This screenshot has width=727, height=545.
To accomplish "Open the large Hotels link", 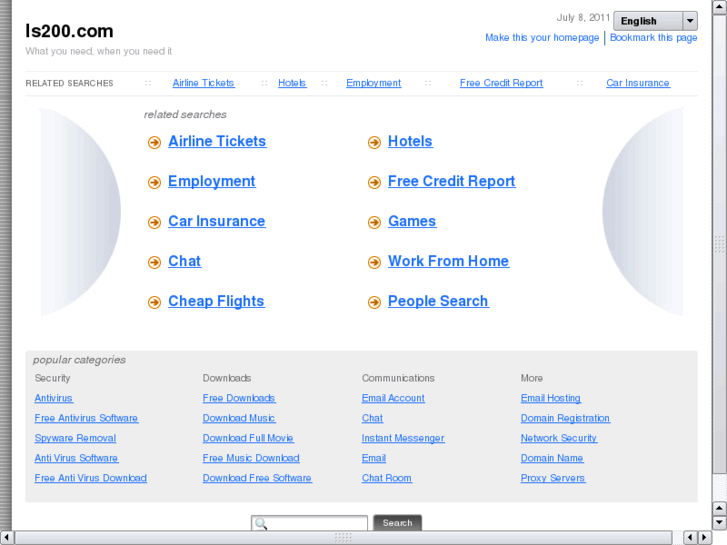I will click(x=410, y=141).
